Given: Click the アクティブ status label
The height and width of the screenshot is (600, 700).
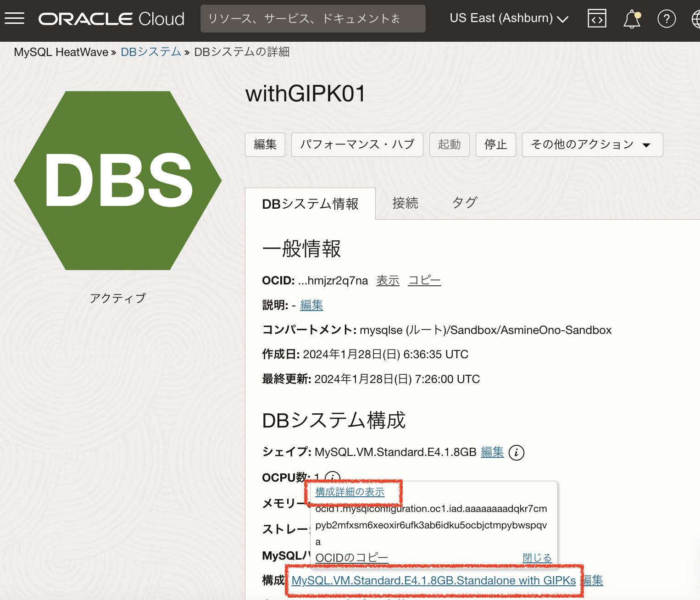Looking at the screenshot, I should click(118, 299).
